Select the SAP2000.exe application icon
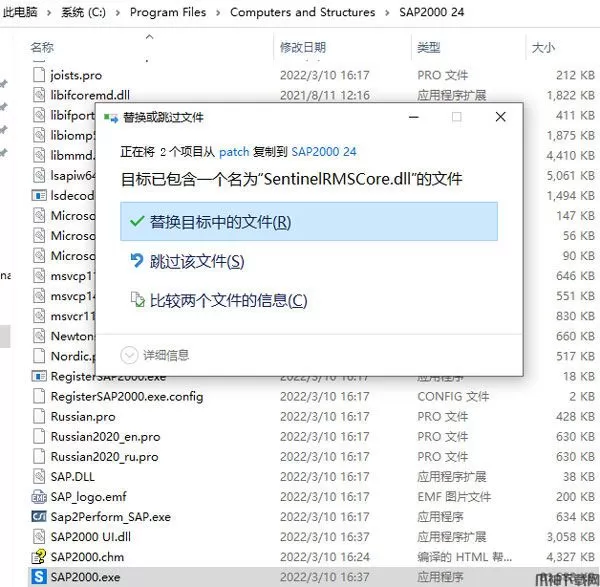 tap(39, 577)
